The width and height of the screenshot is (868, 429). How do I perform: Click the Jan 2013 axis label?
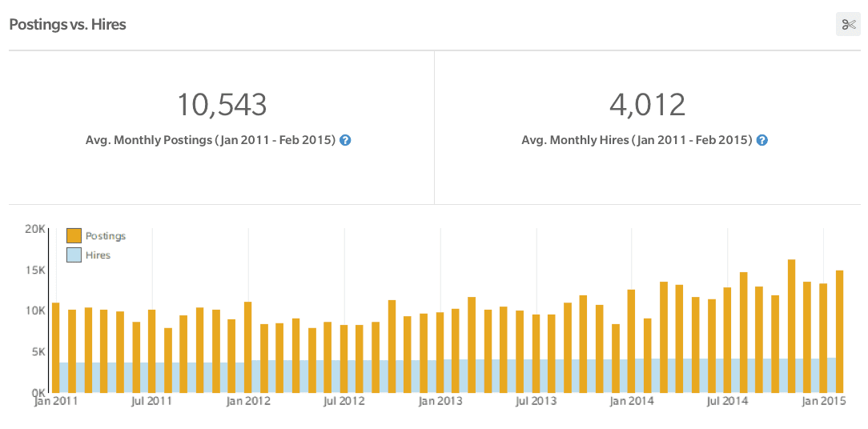click(440, 401)
